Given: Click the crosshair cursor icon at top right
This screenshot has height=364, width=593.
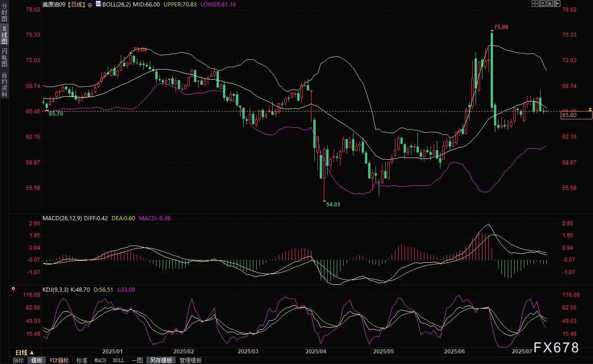Looking at the screenshot, I should 535,4.
